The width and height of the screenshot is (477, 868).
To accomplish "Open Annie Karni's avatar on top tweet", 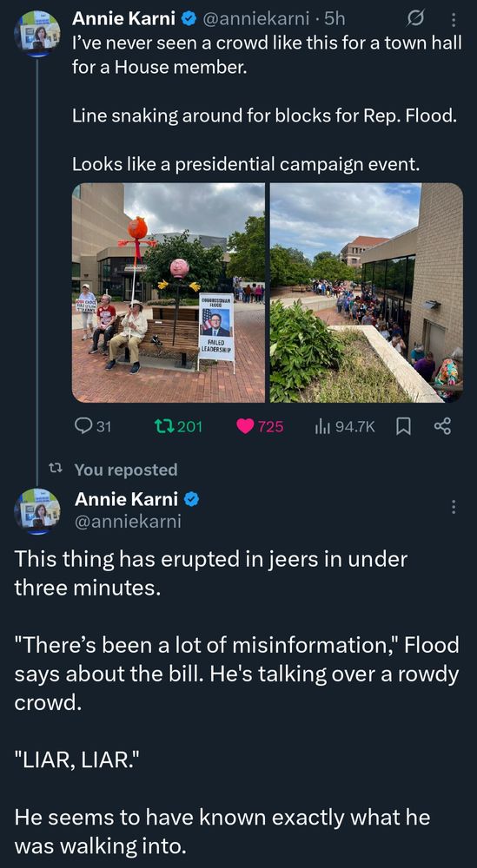I will point(37,33).
